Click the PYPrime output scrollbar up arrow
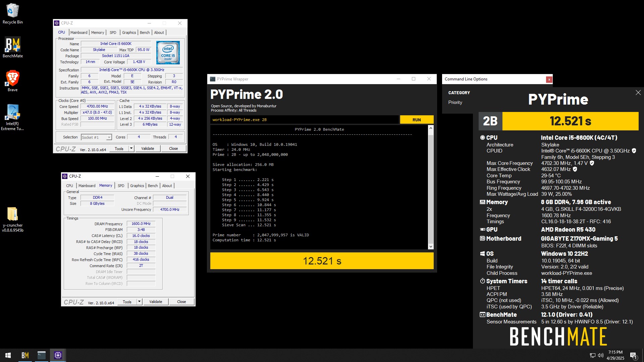This screenshot has width=644, height=362. tap(431, 128)
